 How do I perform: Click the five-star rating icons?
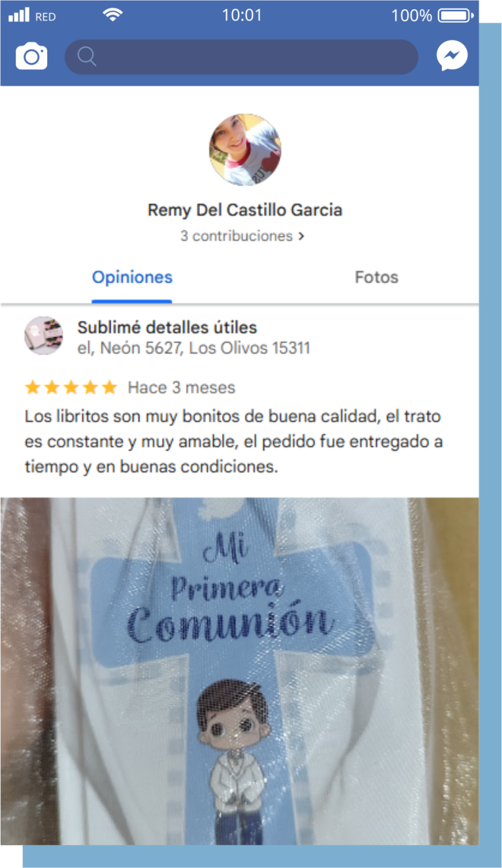pyautogui.click(x=71, y=388)
